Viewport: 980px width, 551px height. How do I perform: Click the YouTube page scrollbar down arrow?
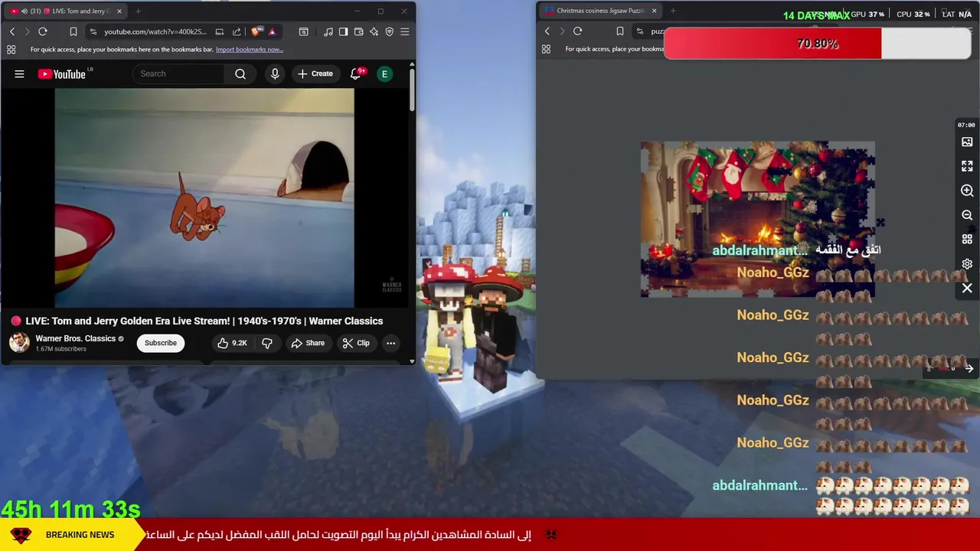coord(412,361)
